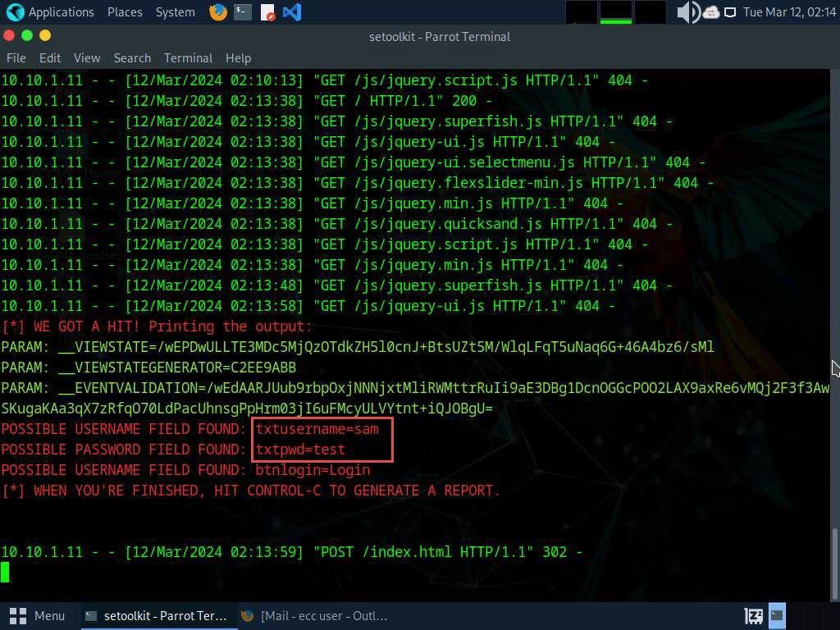This screenshot has width=840, height=630.
Task: Open the terminal File menu
Action: pos(16,58)
